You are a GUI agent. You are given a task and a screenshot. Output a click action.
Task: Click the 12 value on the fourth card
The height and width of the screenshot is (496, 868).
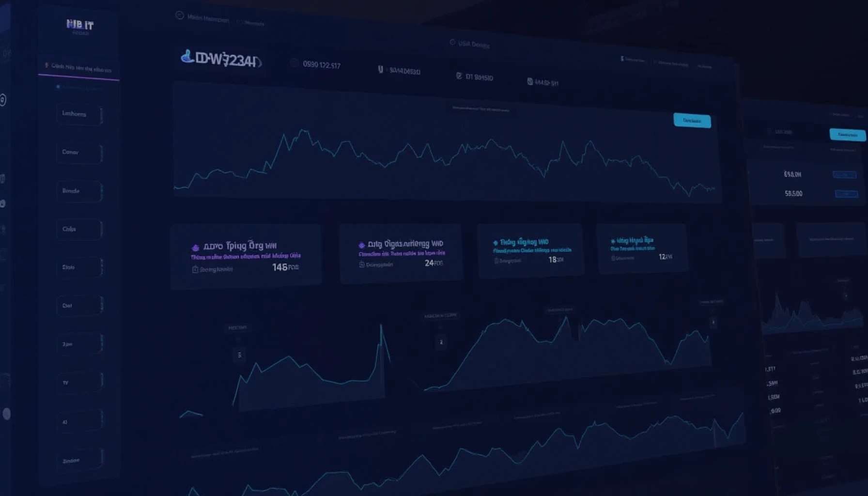[x=662, y=257]
